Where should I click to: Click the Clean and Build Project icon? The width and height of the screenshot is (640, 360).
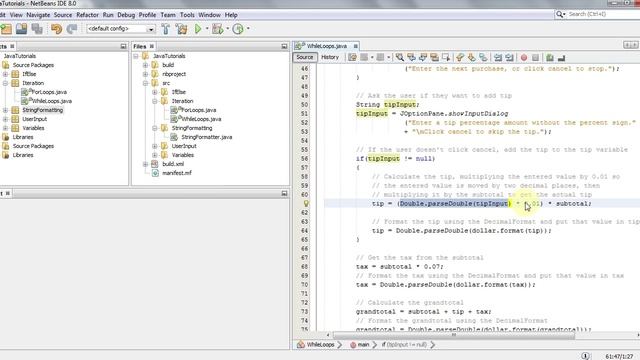pos(182,29)
